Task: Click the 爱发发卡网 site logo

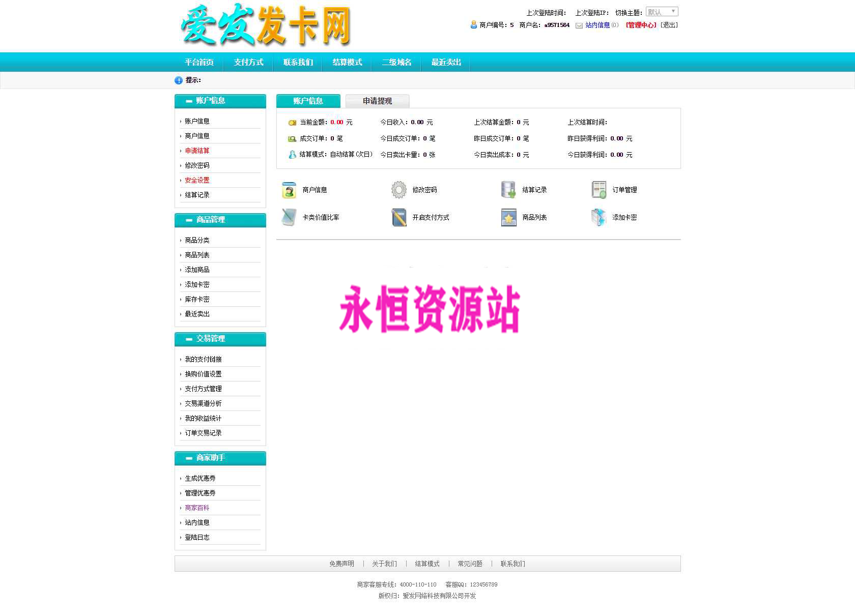Action: pos(265,25)
